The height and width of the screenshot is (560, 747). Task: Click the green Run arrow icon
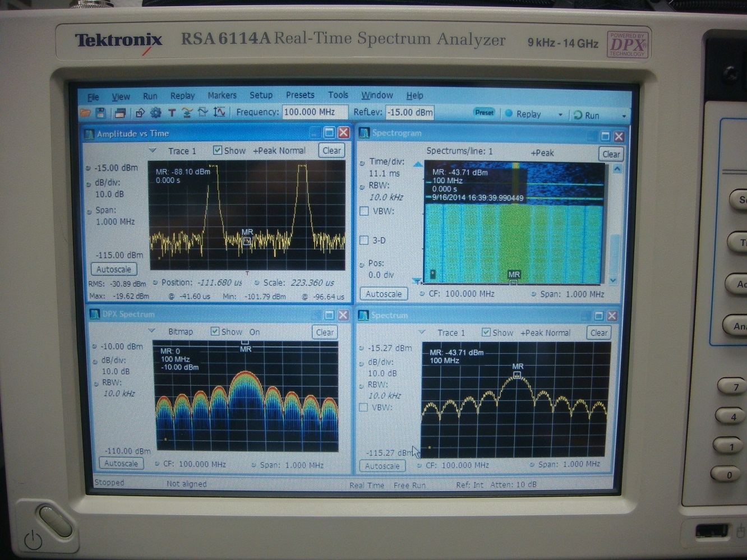pos(578,115)
